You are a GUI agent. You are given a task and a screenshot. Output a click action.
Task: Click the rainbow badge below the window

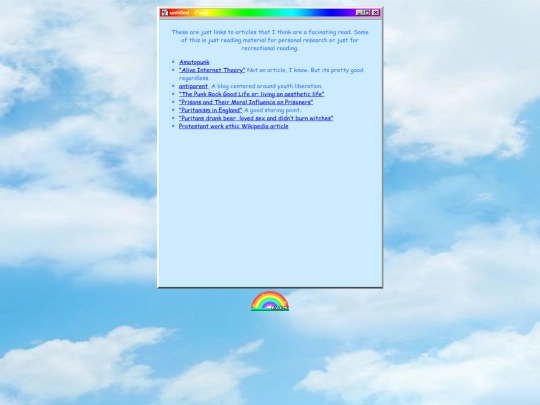270,301
